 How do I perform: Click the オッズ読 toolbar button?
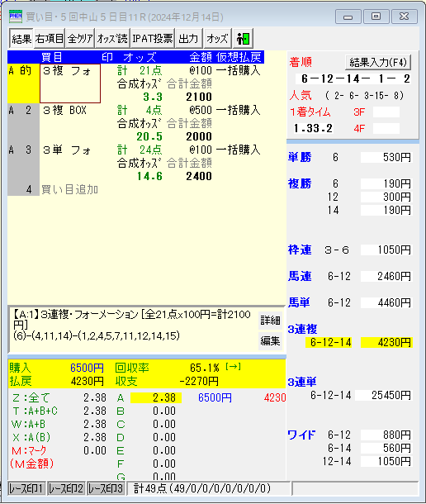[112, 39]
